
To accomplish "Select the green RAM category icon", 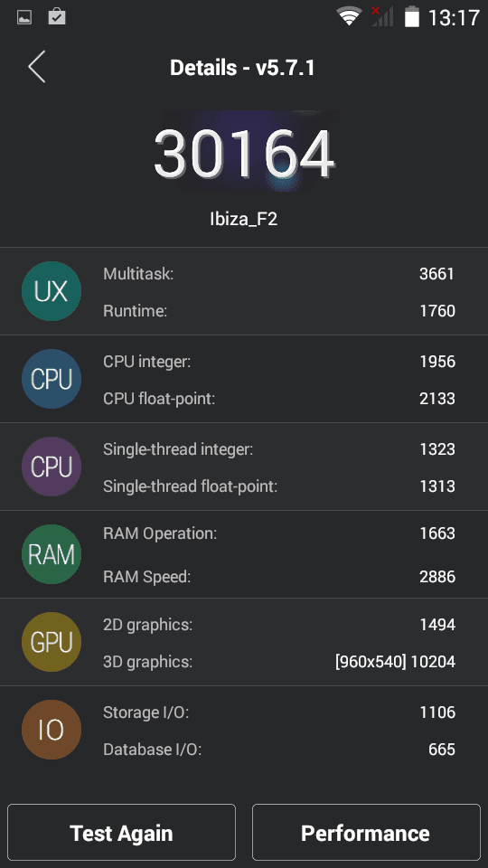I will click(x=52, y=554).
